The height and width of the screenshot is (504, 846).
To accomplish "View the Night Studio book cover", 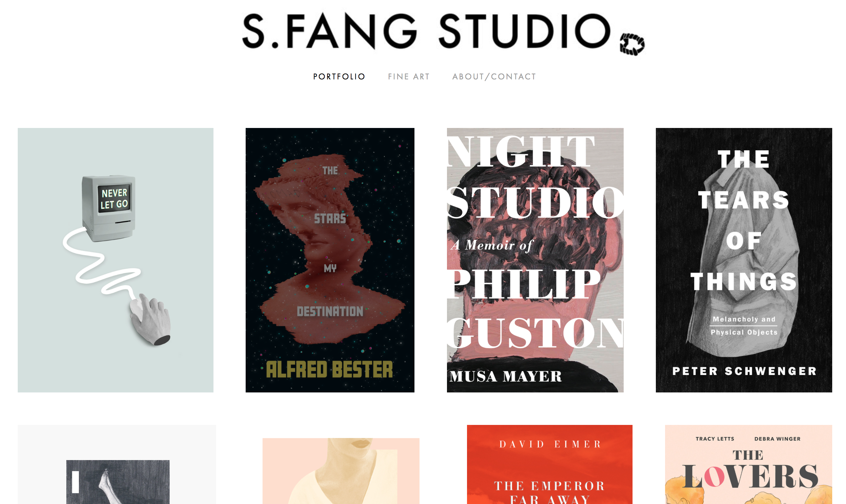I will (x=535, y=260).
